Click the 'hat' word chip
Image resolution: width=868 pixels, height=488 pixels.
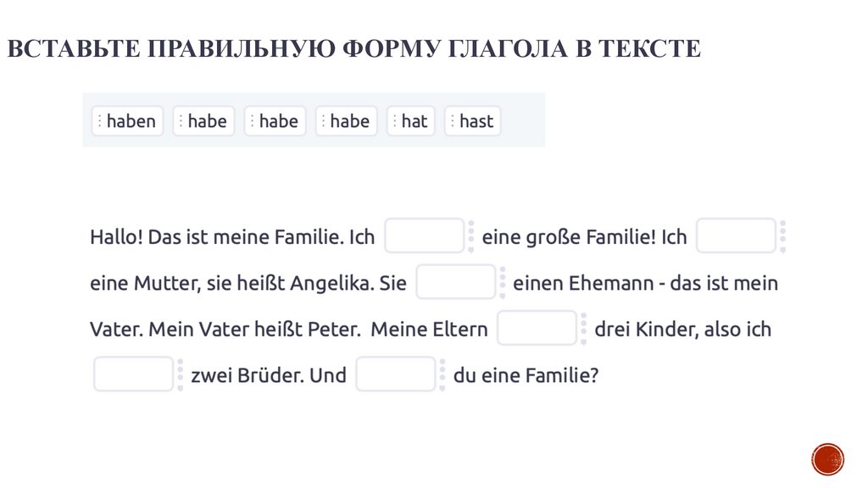point(411,121)
